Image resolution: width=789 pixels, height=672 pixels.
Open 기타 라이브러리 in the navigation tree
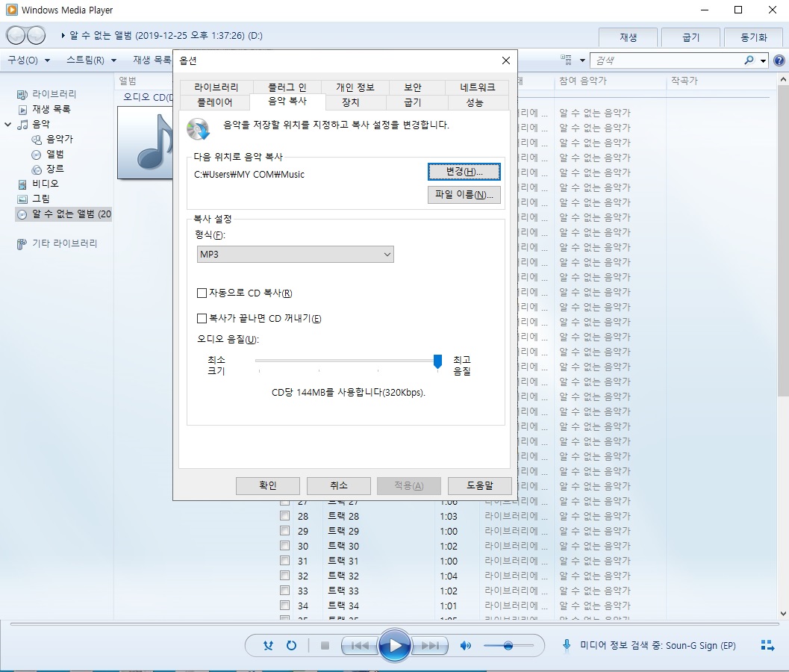pos(57,243)
